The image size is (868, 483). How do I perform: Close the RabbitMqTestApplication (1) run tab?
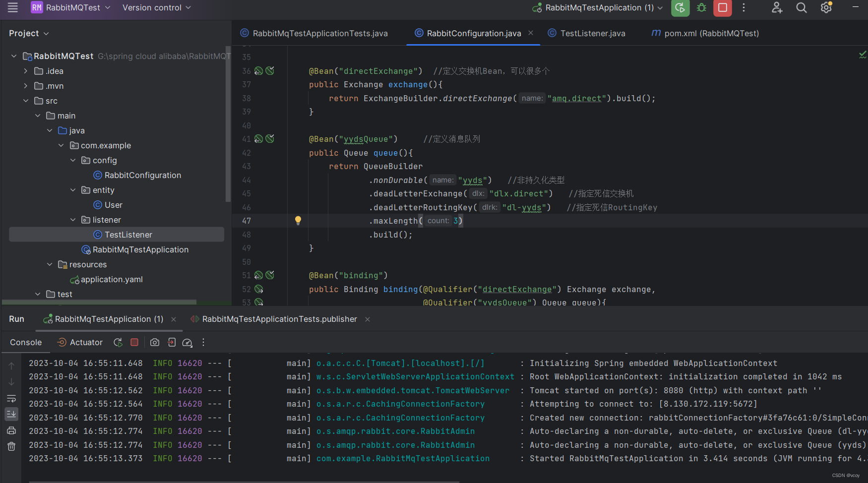pyautogui.click(x=174, y=319)
